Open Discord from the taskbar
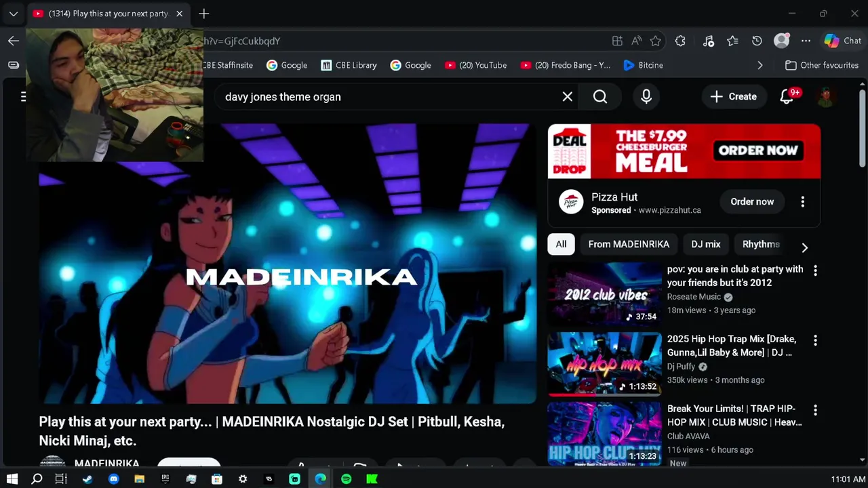This screenshot has width=868, height=488. tap(113, 479)
